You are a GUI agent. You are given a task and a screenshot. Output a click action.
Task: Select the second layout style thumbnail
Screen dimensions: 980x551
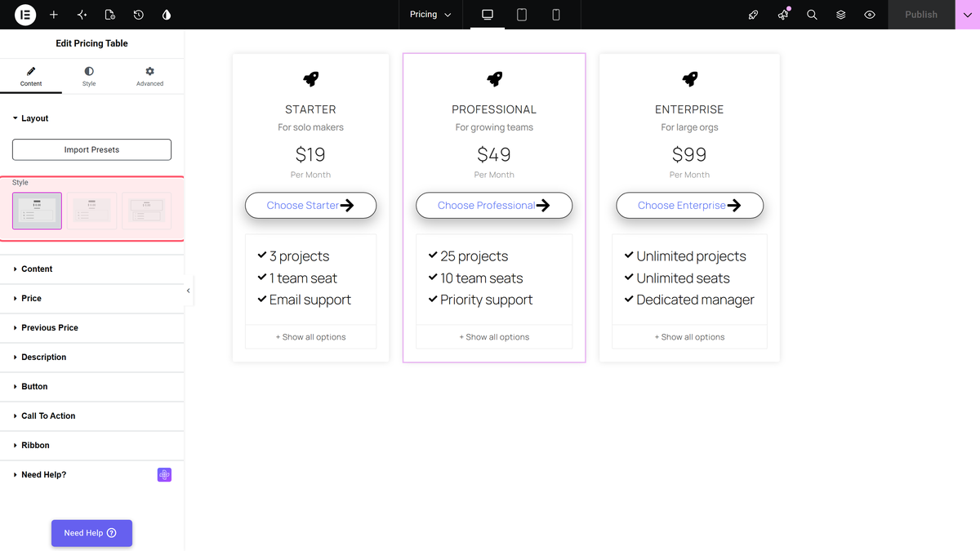pyautogui.click(x=91, y=211)
